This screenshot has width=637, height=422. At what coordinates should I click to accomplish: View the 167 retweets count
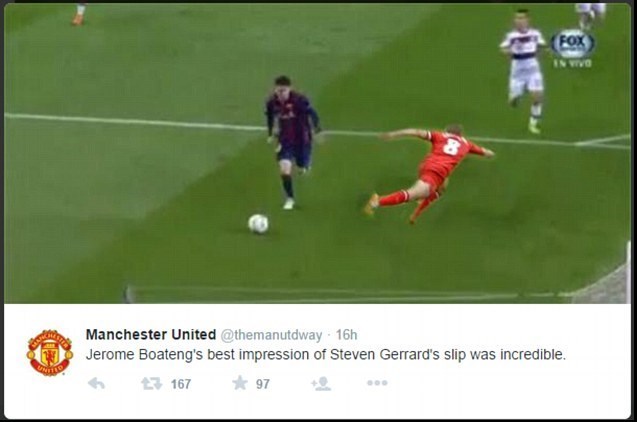181,384
